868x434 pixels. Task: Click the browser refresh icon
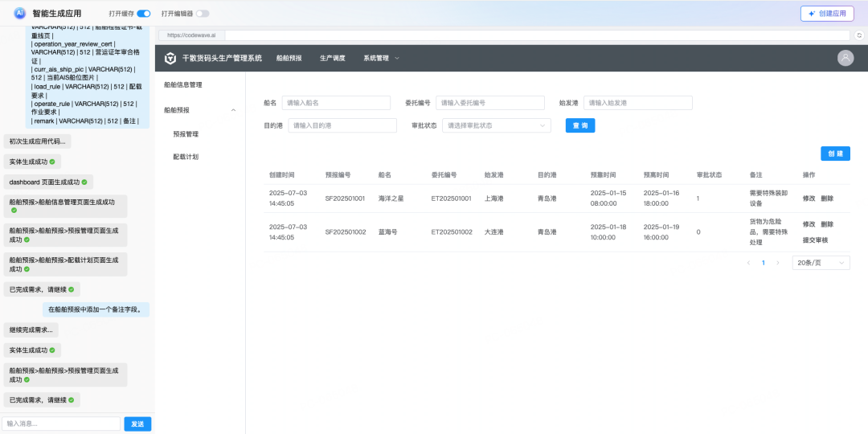[859, 35]
